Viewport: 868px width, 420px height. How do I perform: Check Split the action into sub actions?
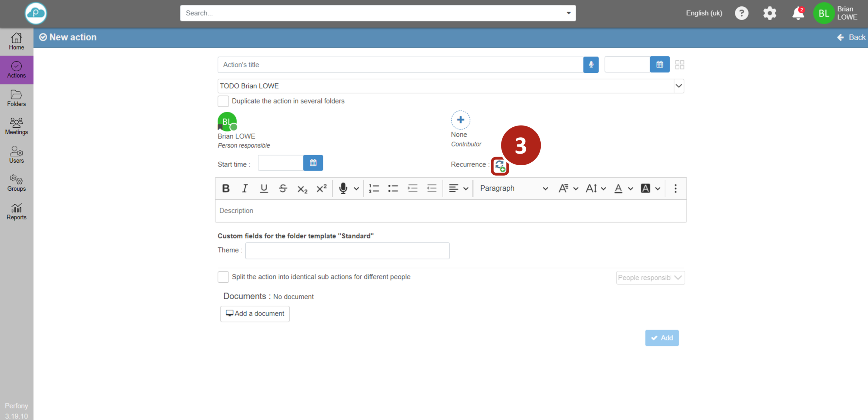tap(223, 277)
